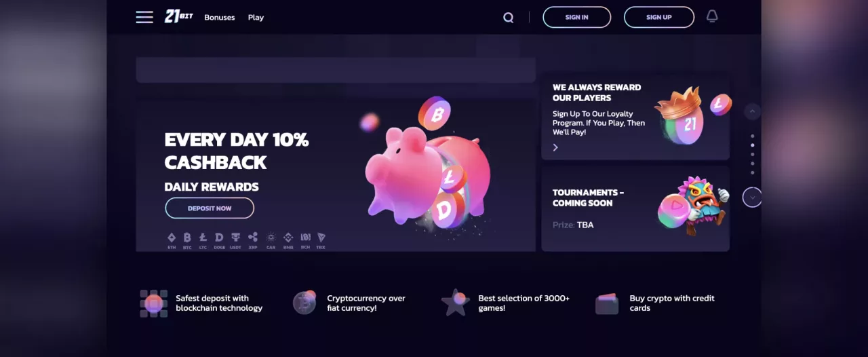Click the DEPOSIT NOW button
The width and height of the screenshot is (868, 357).
point(210,208)
